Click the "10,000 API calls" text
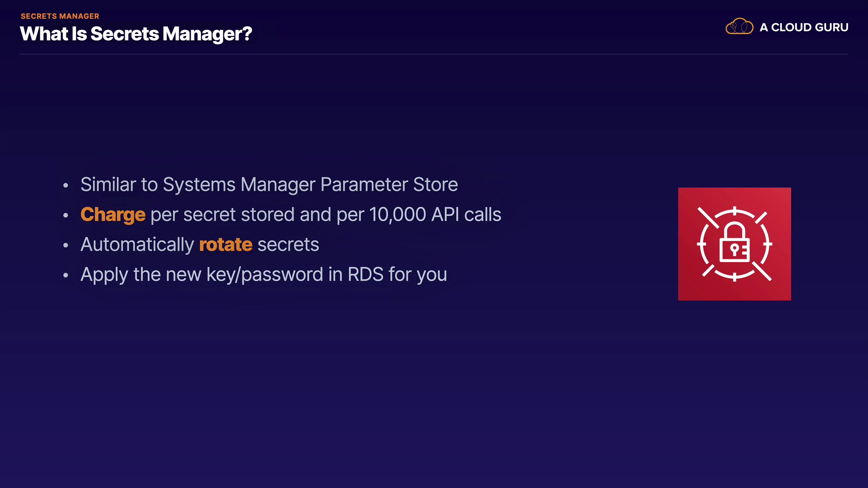Viewport: 868px width, 488px height. [435, 215]
